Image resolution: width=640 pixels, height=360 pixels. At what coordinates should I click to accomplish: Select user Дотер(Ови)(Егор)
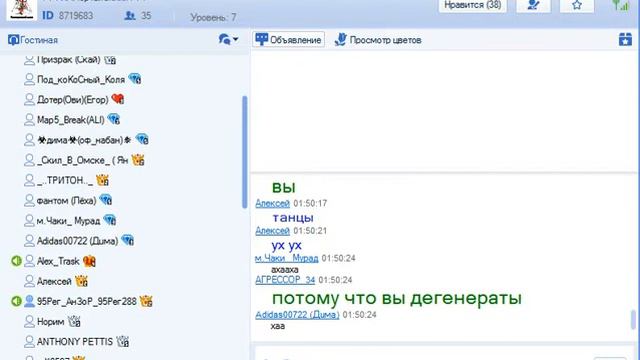[x=73, y=100]
